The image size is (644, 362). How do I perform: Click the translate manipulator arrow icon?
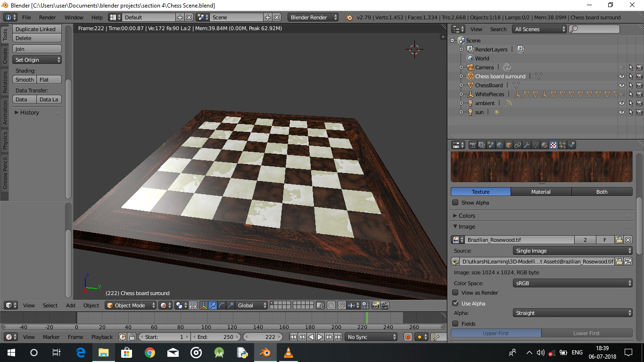213,305
